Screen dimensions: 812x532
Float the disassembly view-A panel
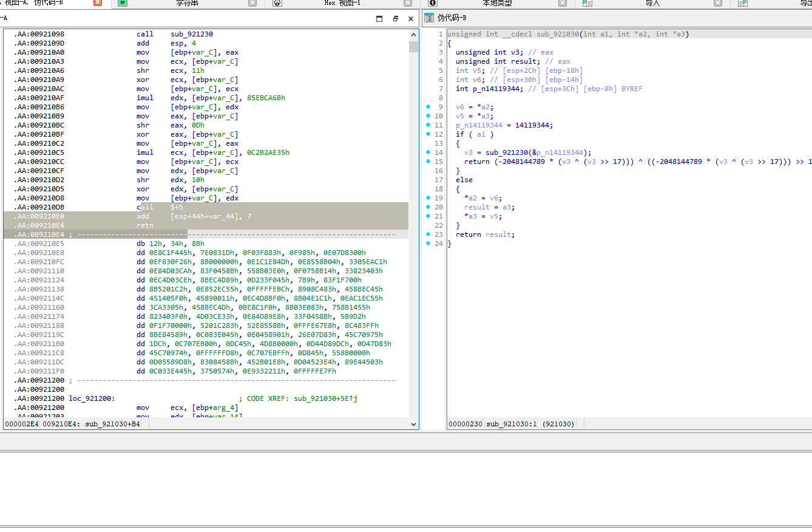395,18
